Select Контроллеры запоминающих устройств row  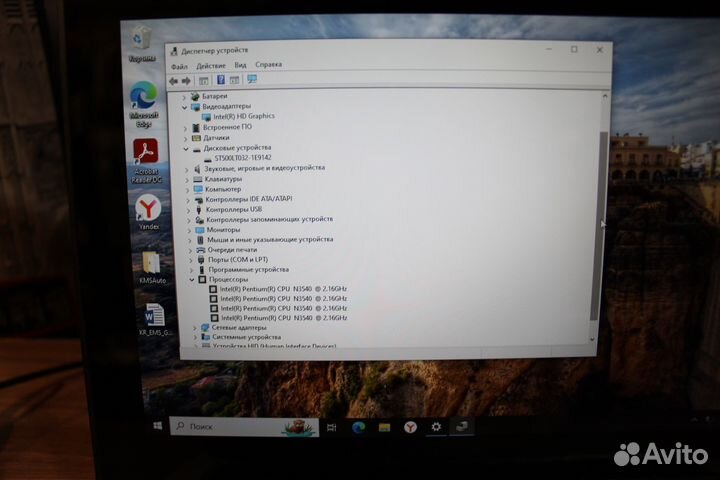point(270,220)
